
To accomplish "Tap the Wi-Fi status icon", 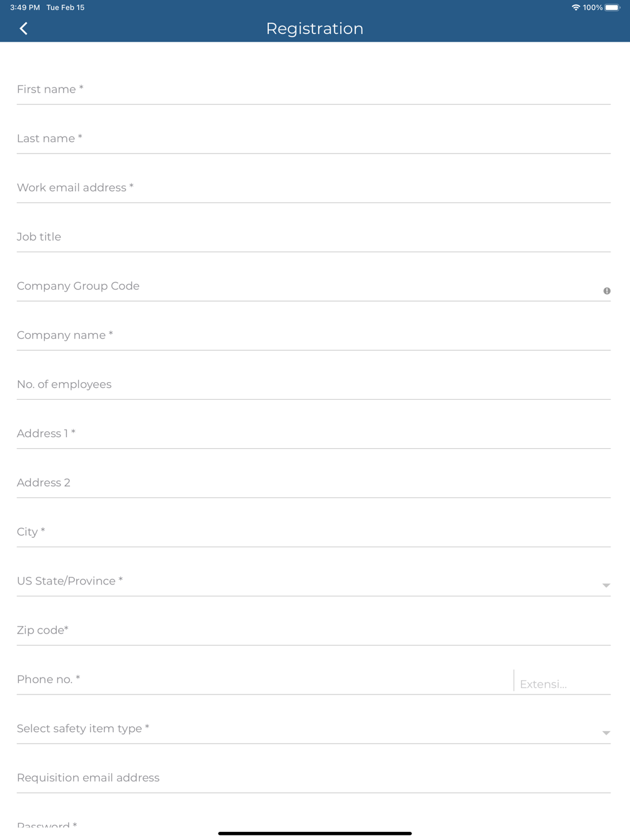I will coord(575,8).
